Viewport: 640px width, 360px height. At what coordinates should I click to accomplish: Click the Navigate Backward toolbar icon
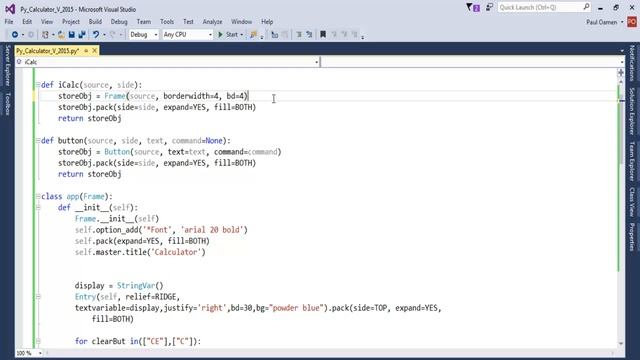(x=15, y=35)
